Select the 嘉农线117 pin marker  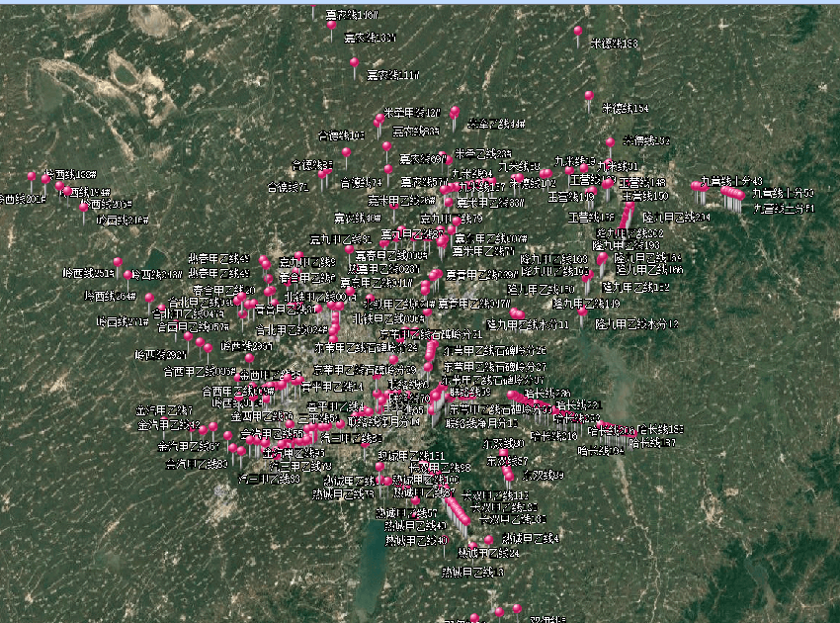tap(354, 63)
